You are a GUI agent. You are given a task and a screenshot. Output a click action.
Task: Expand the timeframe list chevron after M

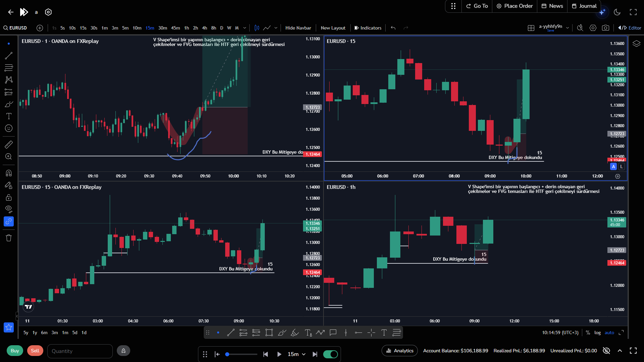(245, 28)
